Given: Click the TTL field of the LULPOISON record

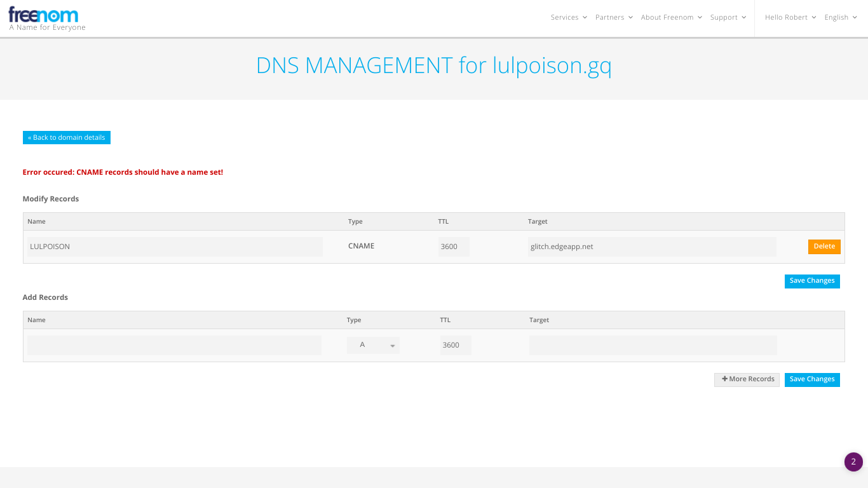Looking at the screenshot, I should point(454,247).
